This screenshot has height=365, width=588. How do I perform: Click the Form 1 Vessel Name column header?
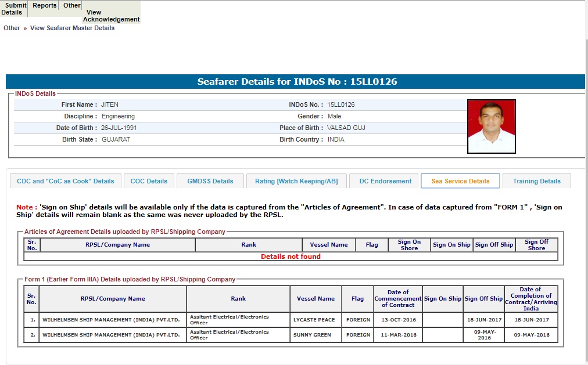coord(315,299)
